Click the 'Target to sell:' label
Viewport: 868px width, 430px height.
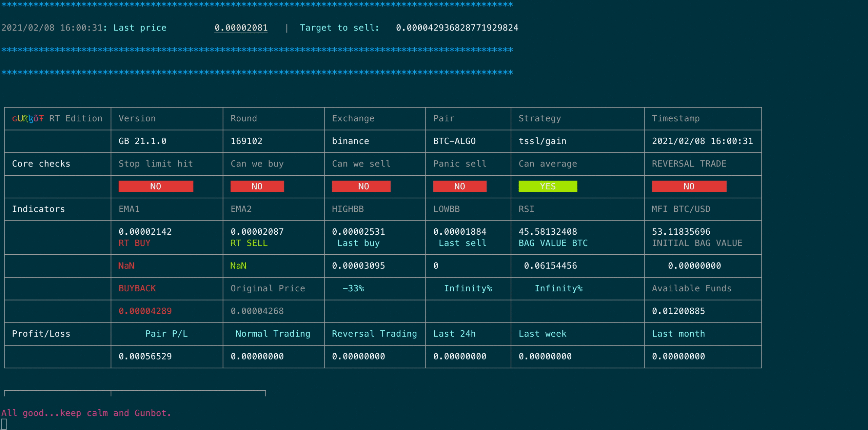[x=339, y=28]
